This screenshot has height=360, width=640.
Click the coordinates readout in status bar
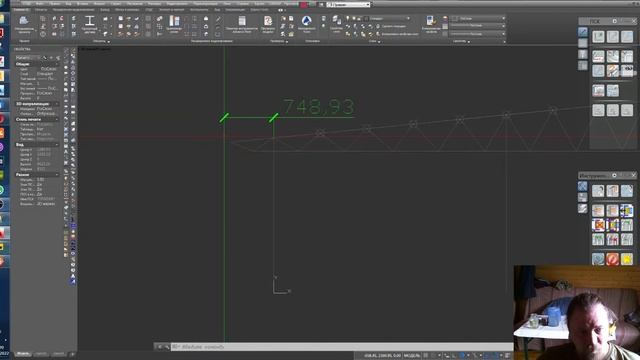pos(382,356)
